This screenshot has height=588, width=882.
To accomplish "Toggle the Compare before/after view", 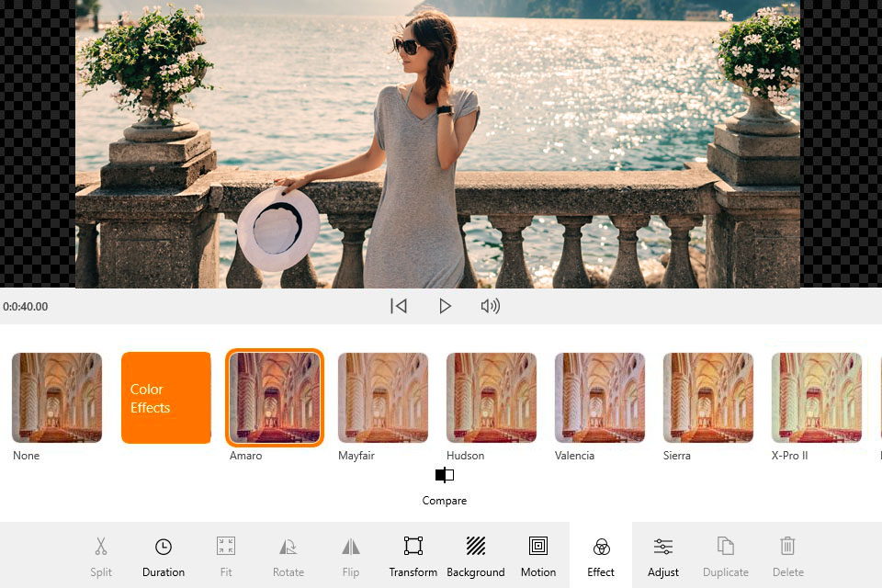I will click(x=445, y=486).
